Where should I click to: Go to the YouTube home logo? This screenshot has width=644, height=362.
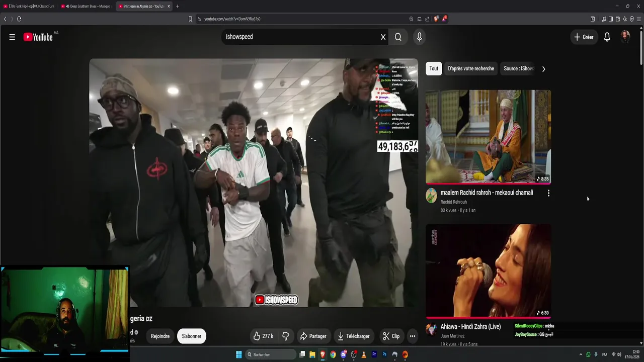[38, 37]
